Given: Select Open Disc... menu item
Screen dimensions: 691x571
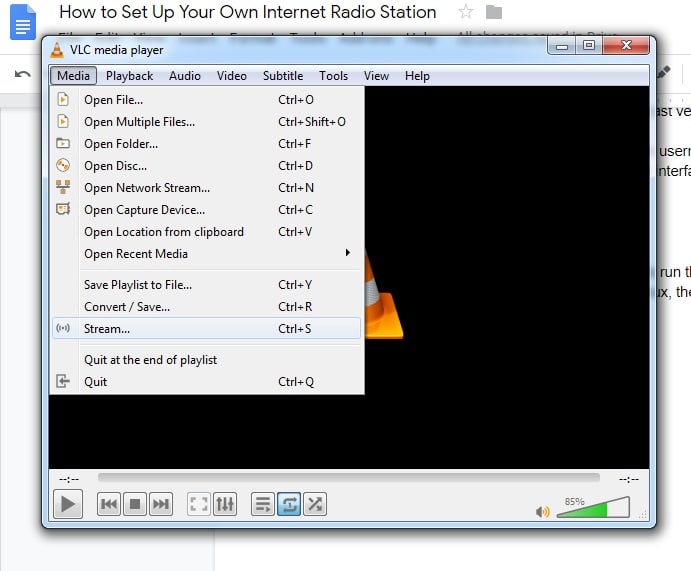Looking at the screenshot, I should point(206,166).
